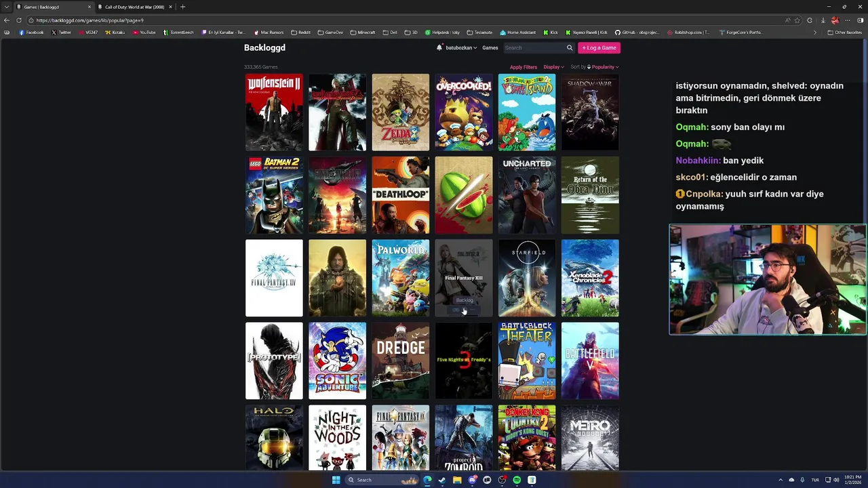Open the Dredge game cover
Viewport: 868px width, 488px height.
click(400, 361)
